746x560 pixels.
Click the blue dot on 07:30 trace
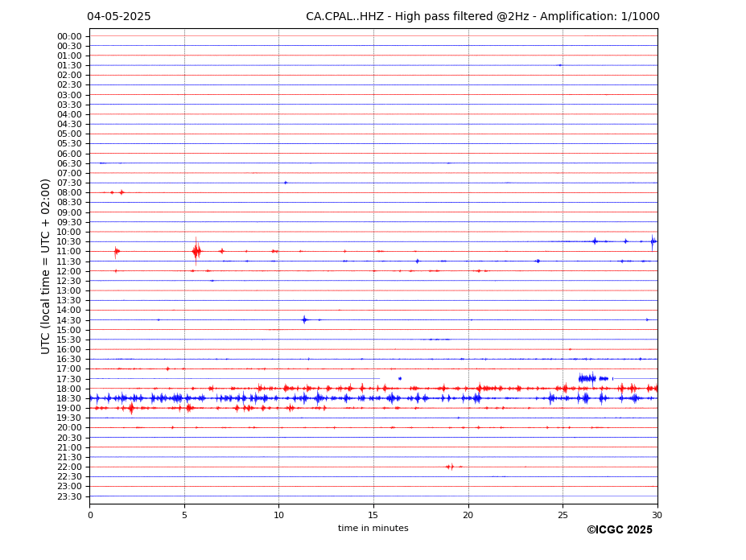tap(286, 182)
